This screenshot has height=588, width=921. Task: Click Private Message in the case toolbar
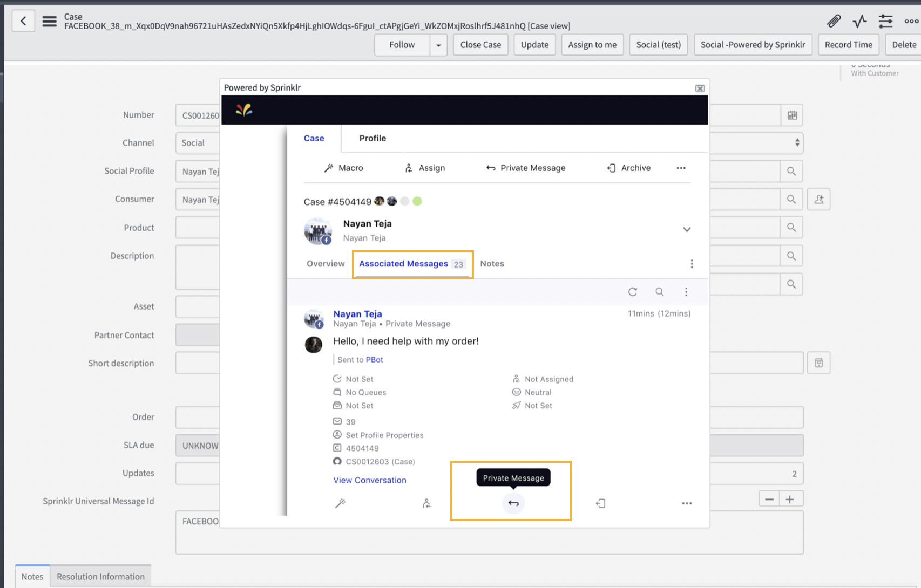[526, 168]
